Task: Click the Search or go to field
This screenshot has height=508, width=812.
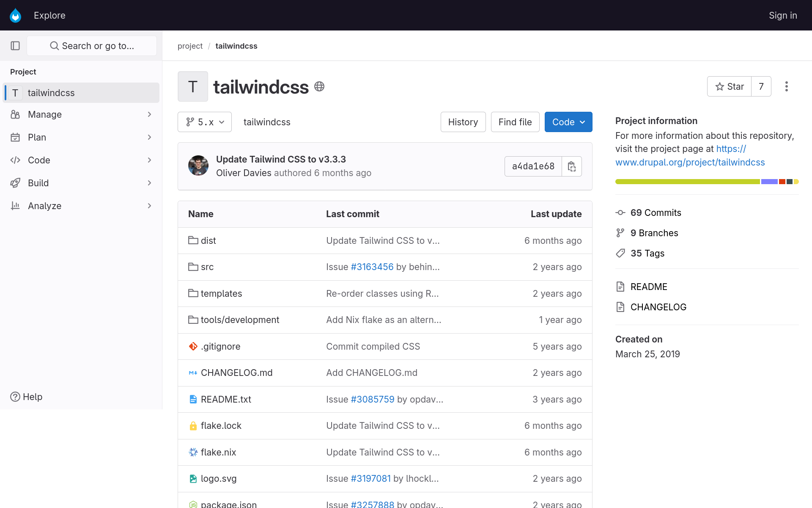Action: 92,46
